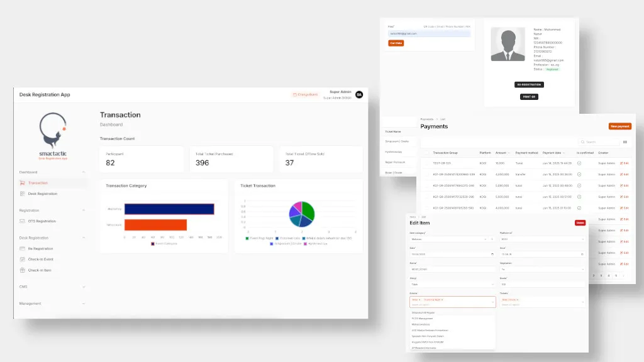Tick the checkbox for TEST-GR-123 row
The image size is (644, 362).
coord(425,163)
